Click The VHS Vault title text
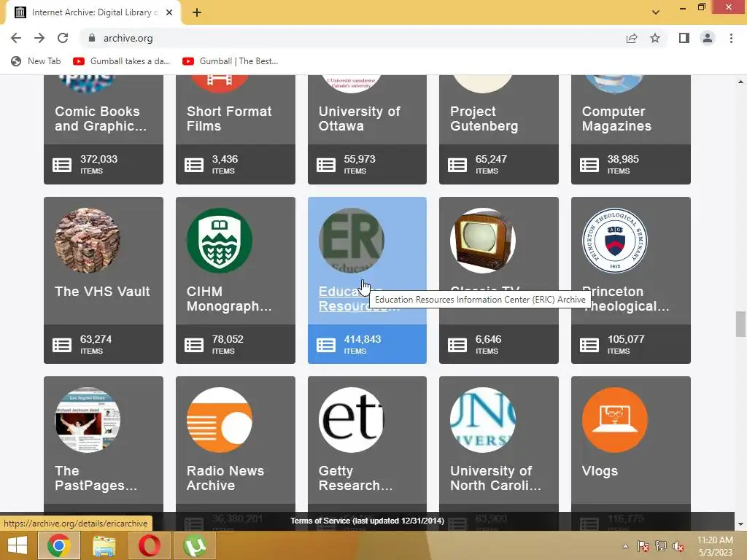Screen dimensions: 747x560 point(102,292)
